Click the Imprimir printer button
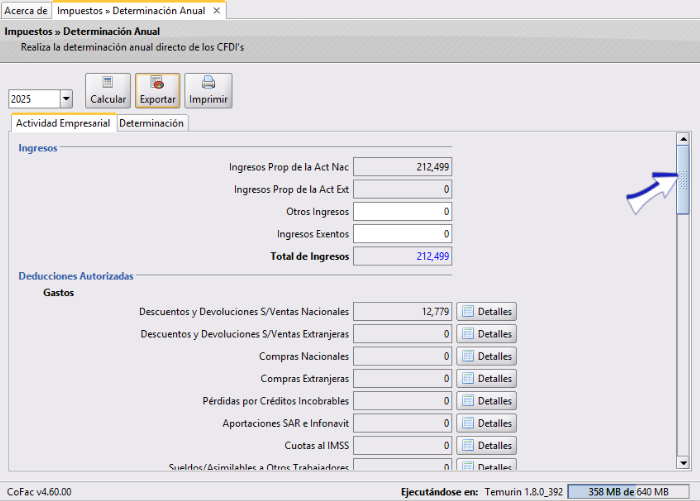The height and width of the screenshot is (501, 700). click(x=208, y=91)
